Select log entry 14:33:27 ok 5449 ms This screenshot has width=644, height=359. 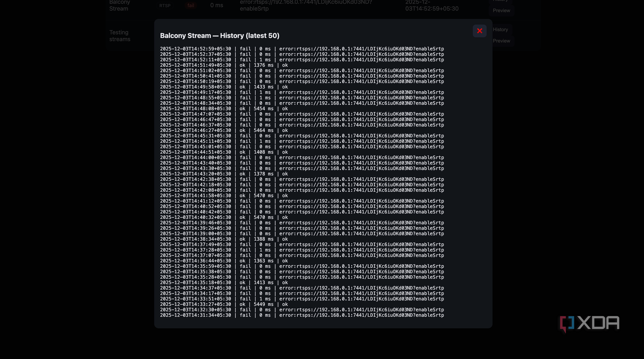tap(224, 304)
